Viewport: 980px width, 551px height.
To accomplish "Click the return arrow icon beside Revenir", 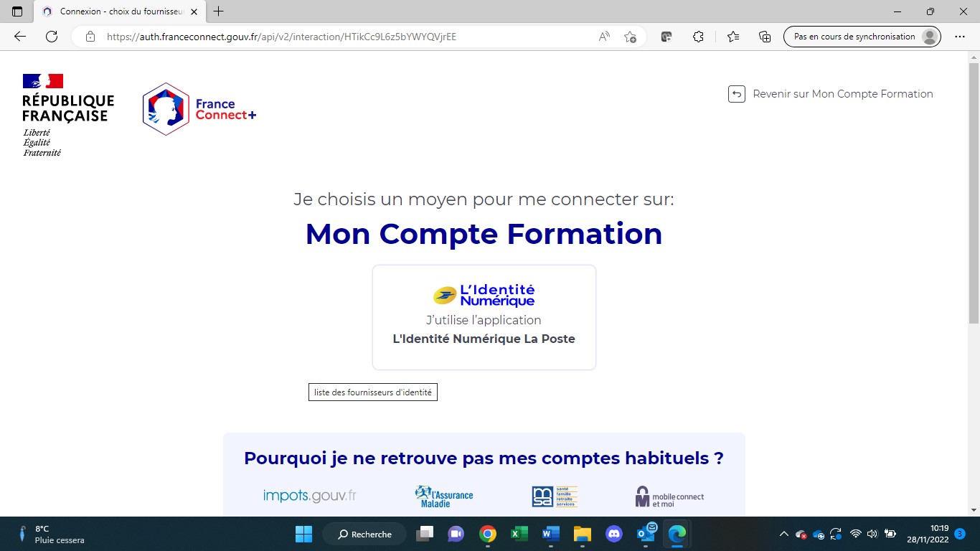I will click(x=737, y=94).
